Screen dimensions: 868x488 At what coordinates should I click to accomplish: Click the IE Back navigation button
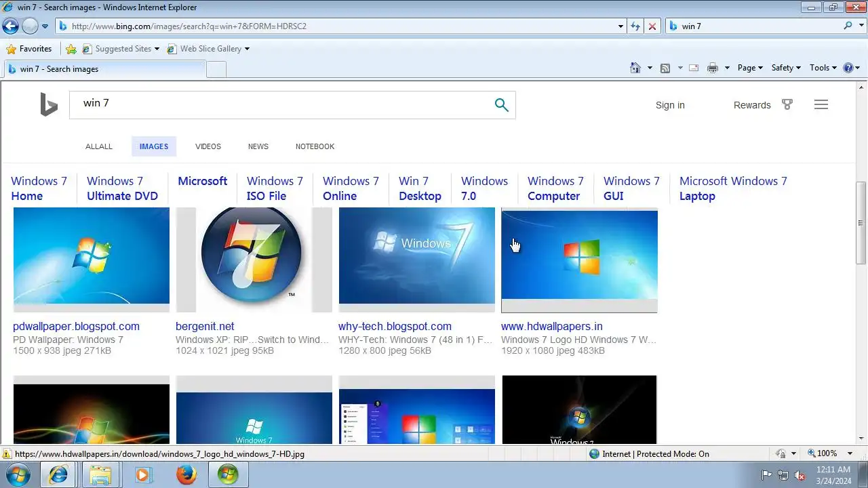pos(10,26)
